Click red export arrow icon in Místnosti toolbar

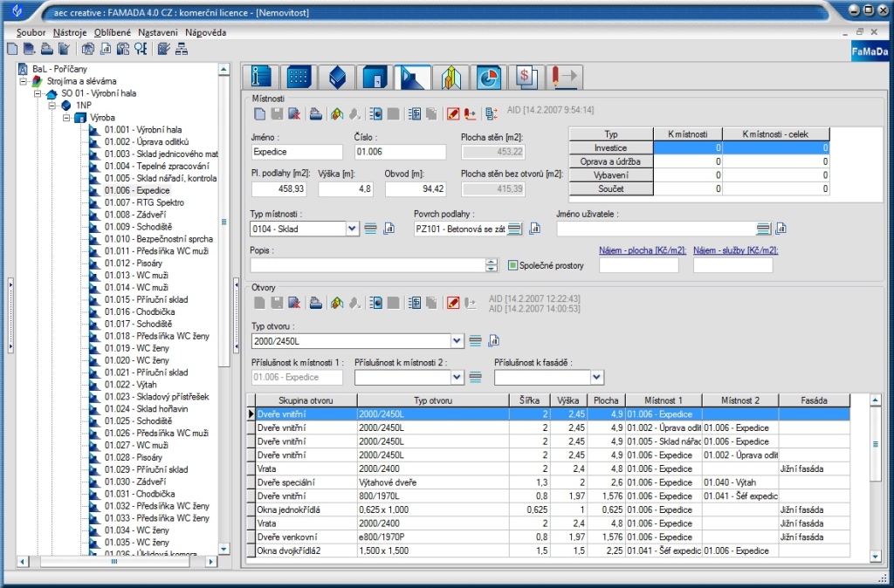pos(471,114)
